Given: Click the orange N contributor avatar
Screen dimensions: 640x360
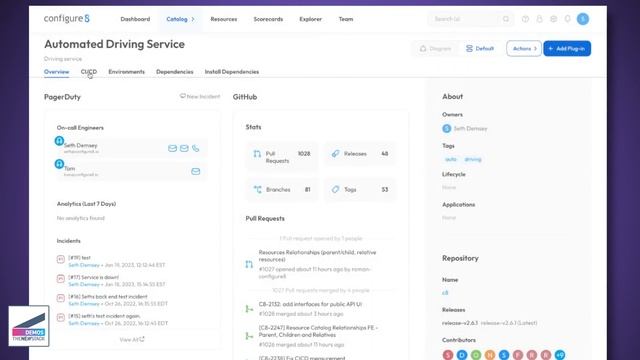Looking at the screenshot, I should (490, 355).
